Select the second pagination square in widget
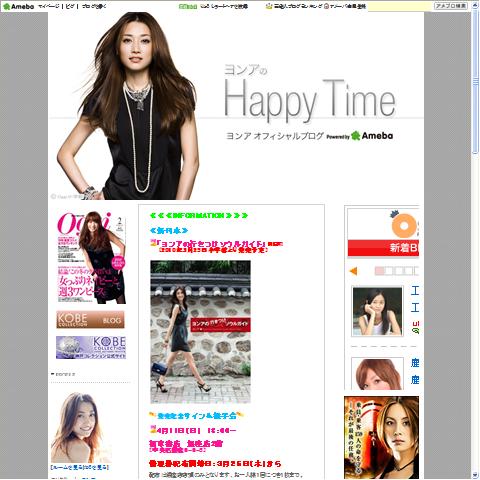480x480 pixels. (388, 271)
